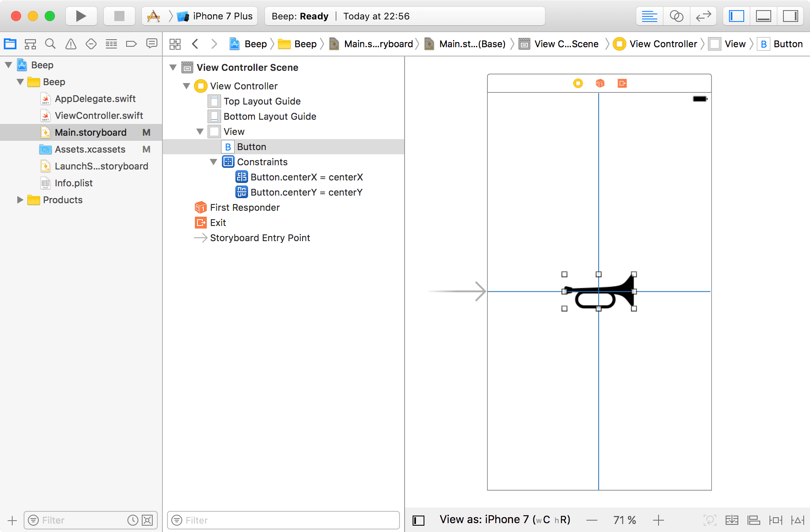The width and height of the screenshot is (810, 532).
Task: Collapse the Constraints group in outline
Action: pos(213,162)
